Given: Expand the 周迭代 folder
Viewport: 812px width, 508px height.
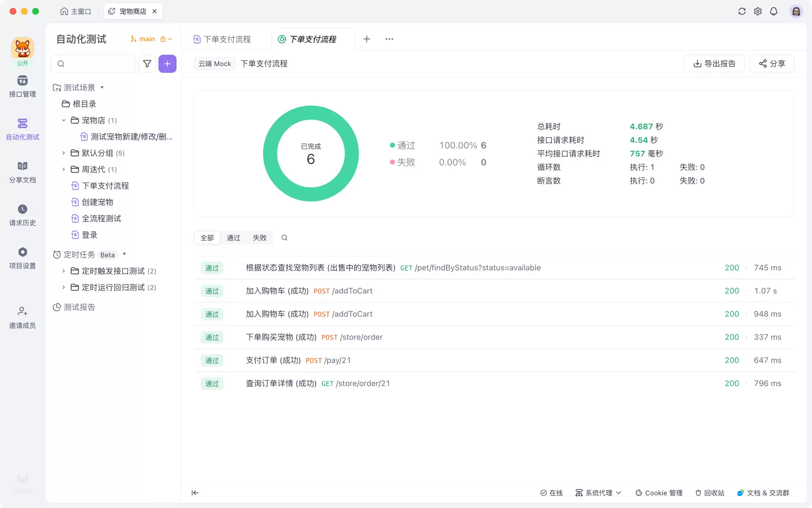Looking at the screenshot, I should click(64, 169).
